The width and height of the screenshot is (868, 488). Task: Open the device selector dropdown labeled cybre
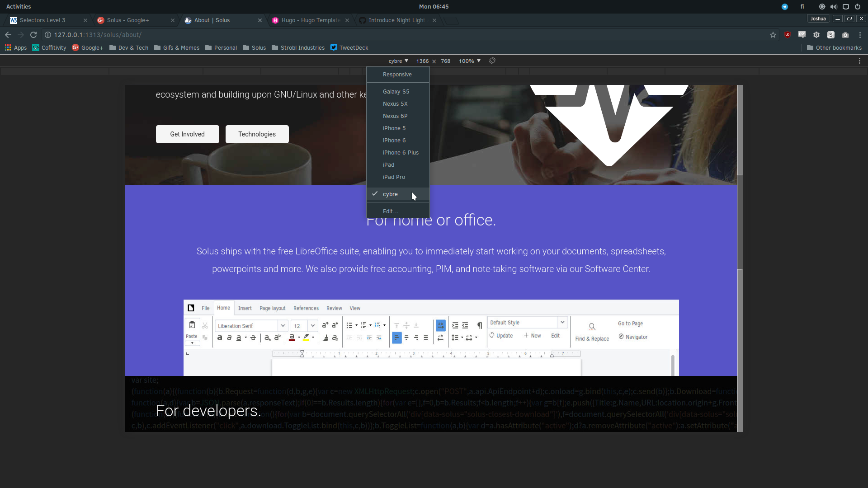pyautogui.click(x=398, y=61)
